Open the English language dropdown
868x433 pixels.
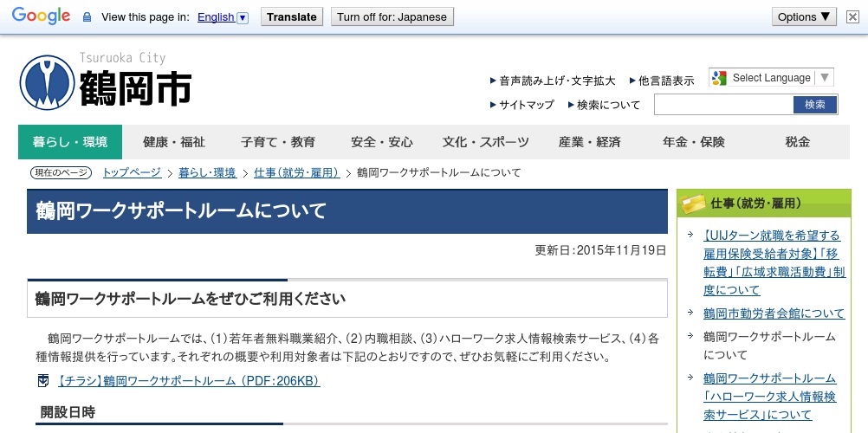pos(223,17)
